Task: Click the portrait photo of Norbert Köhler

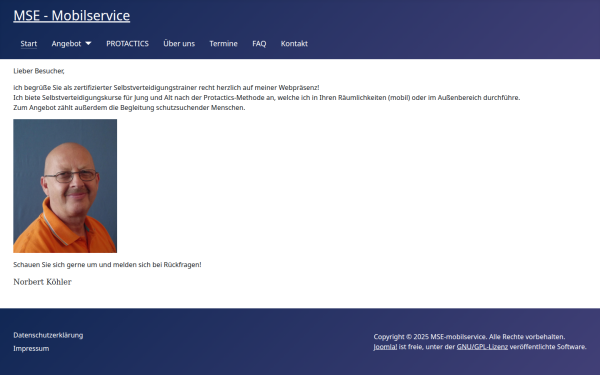Action: [65, 186]
